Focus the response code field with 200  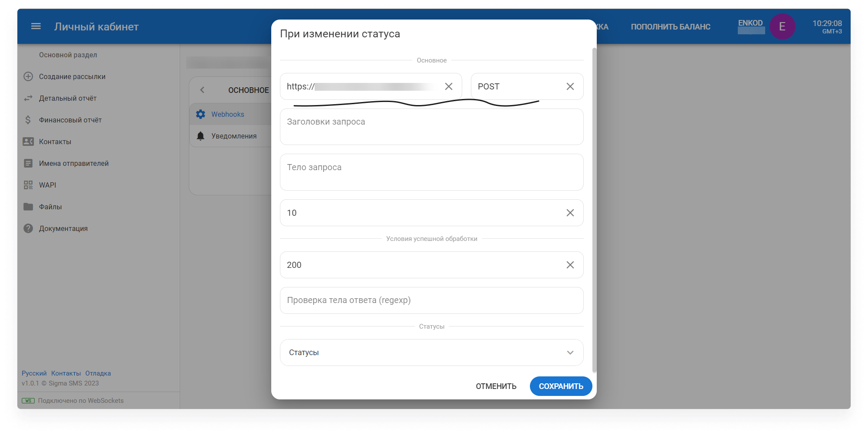pos(432,265)
